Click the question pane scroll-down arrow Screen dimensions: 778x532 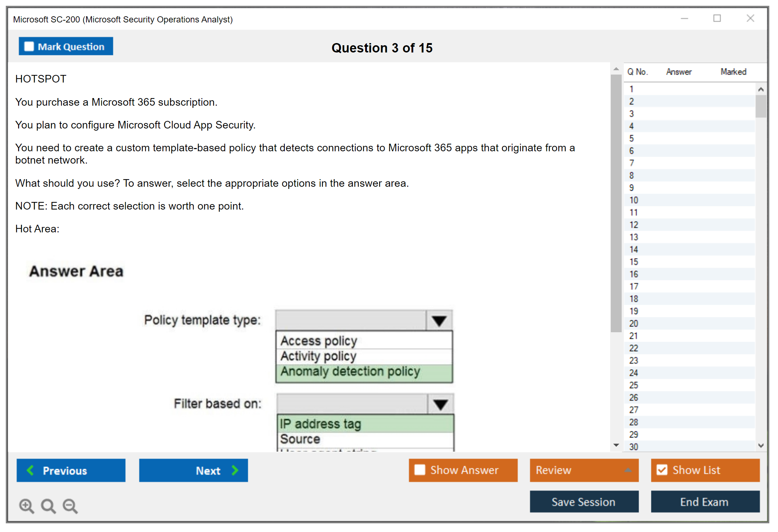(616, 445)
